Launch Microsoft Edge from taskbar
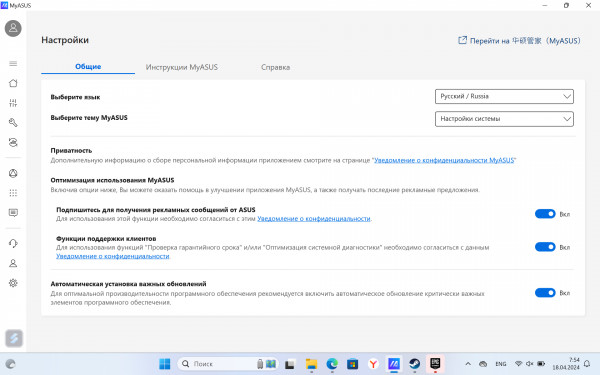Viewport: 600px width, 375px height. coord(332,364)
